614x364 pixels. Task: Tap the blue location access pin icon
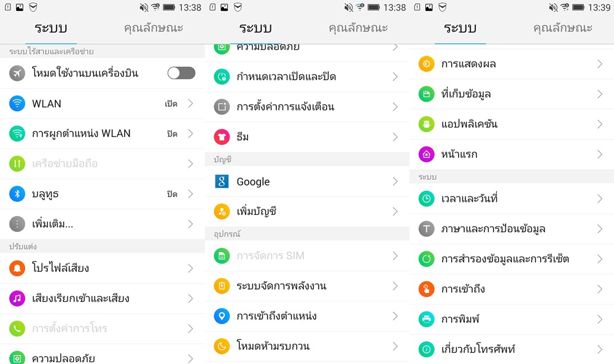coord(222,316)
